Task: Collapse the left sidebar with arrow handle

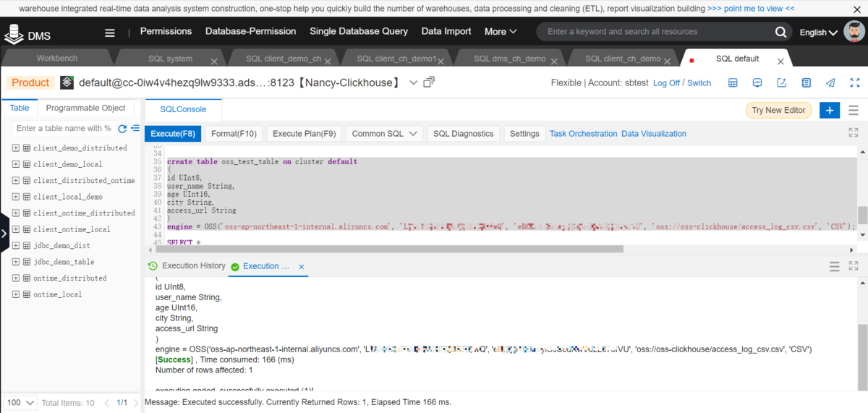Action: click(4, 234)
